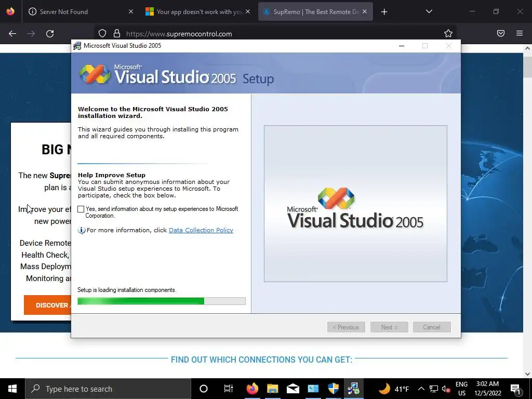Open the list all tabs dropdown
The image size is (532, 399).
429,12
